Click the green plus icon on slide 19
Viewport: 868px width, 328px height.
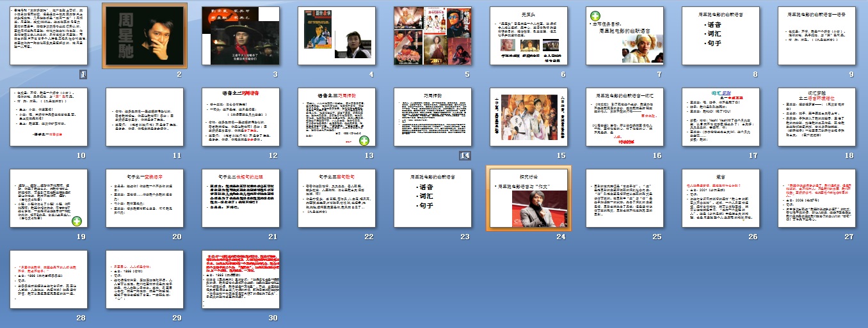coord(76,221)
